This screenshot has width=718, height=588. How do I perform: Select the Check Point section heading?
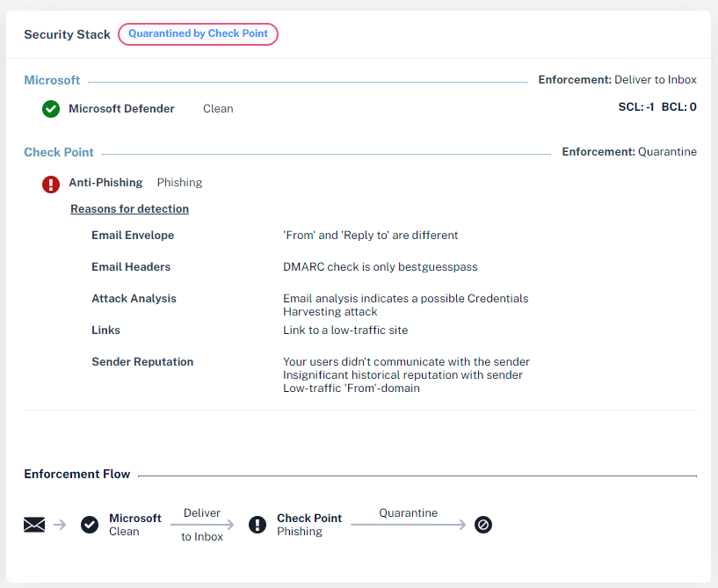(59, 152)
